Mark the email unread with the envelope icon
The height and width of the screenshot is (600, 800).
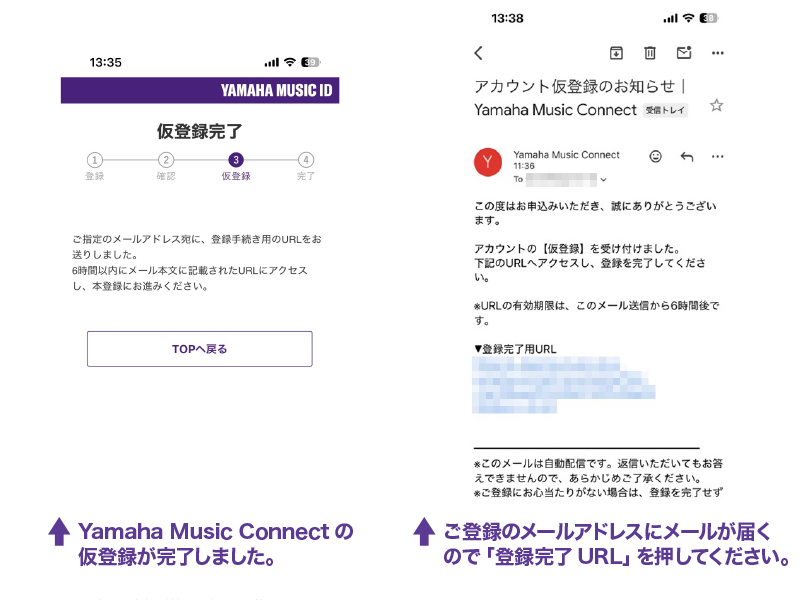click(x=684, y=53)
